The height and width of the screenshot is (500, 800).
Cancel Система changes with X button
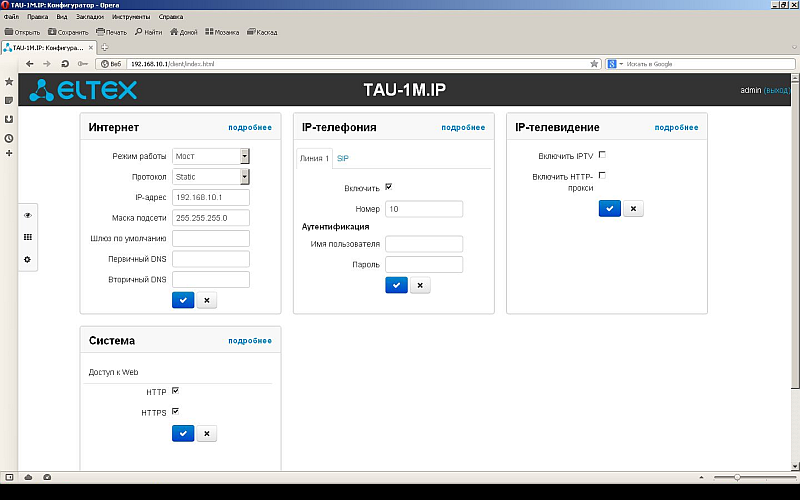tap(207, 433)
